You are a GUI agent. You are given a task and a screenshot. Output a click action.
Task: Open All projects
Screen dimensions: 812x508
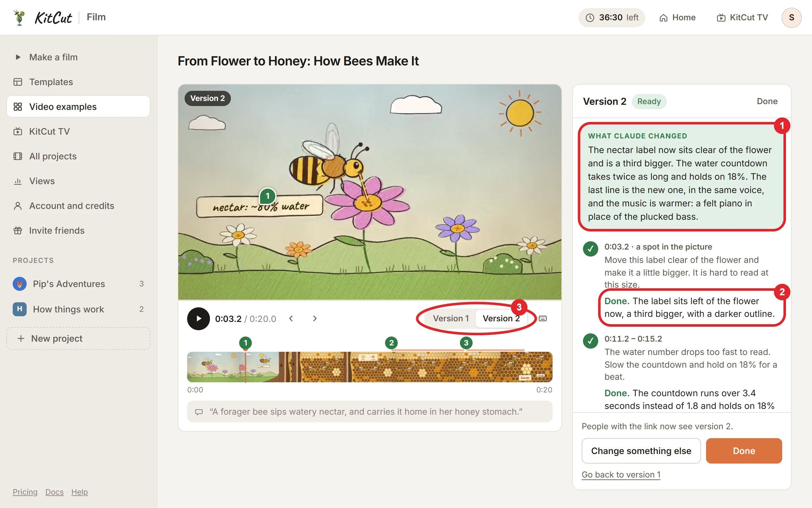coord(78,156)
